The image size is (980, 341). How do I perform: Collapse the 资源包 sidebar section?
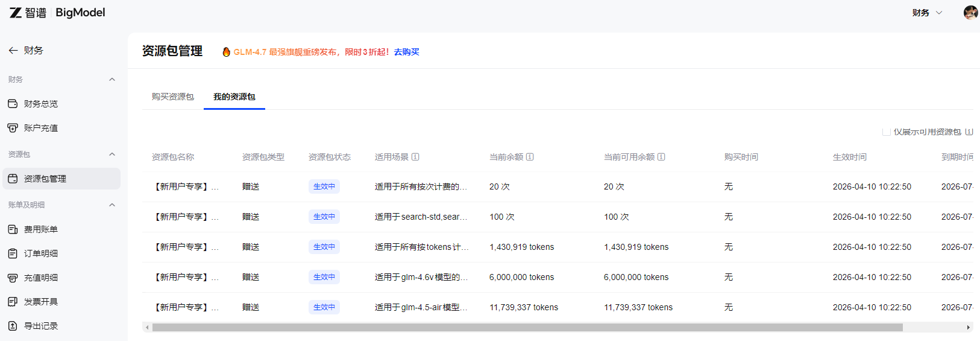112,155
